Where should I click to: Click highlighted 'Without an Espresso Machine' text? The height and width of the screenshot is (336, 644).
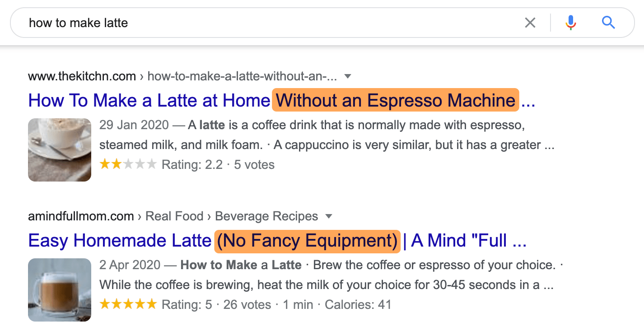[x=396, y=100]
